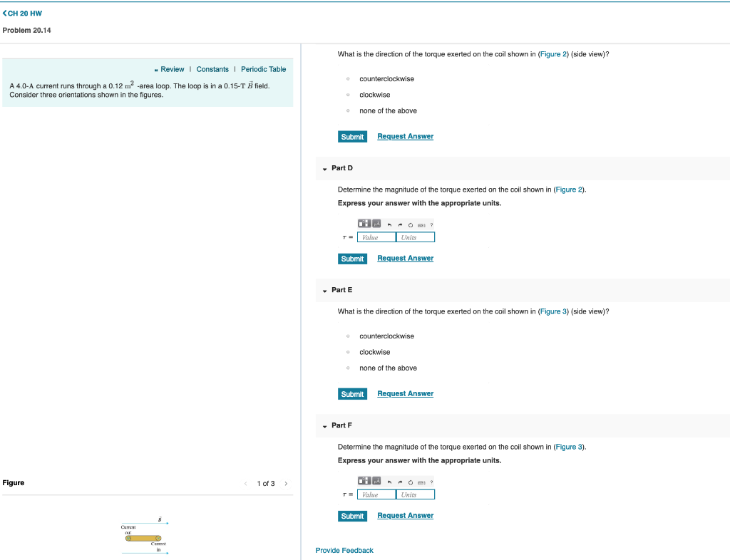Choose none of the above for Figure 3
The height and width of the screenshot is (560, 730).
[348, 368]
